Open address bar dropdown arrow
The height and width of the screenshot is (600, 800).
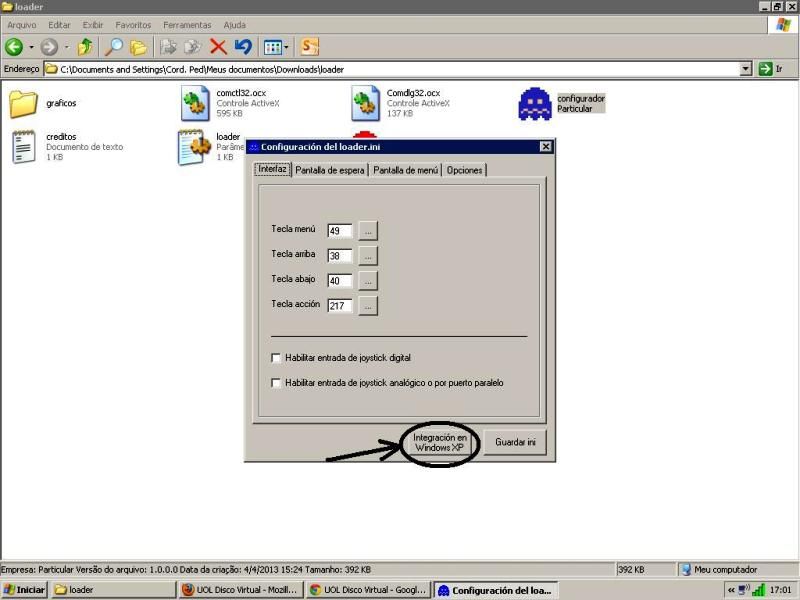point(746,69)
